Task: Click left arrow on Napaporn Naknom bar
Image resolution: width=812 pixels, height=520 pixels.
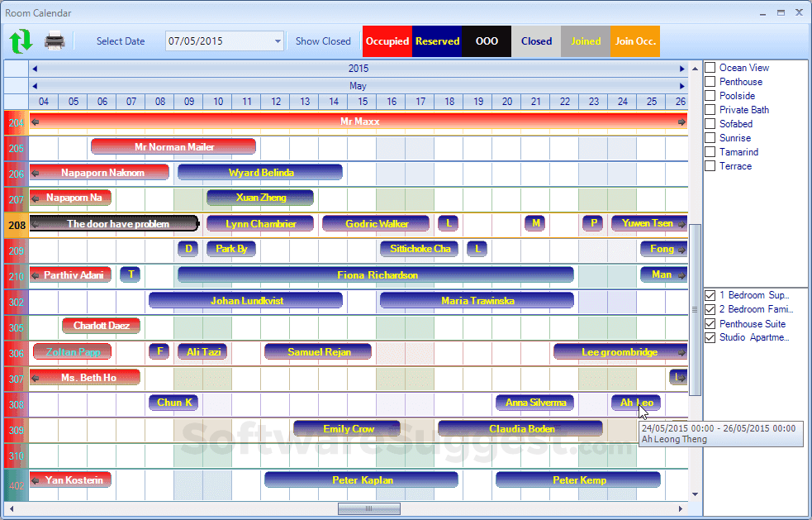Action: 36,173
